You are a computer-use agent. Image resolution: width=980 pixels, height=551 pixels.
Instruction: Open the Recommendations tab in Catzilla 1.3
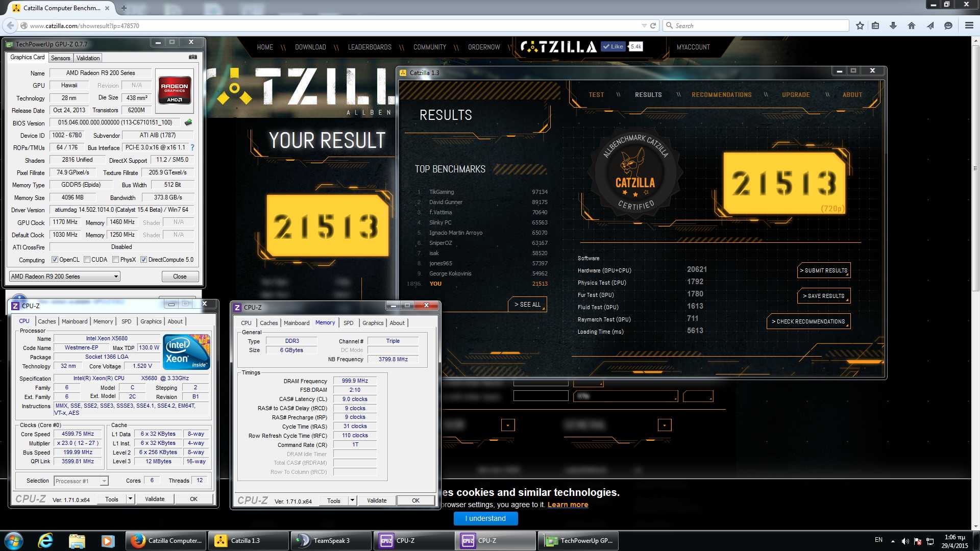[721, 95]
